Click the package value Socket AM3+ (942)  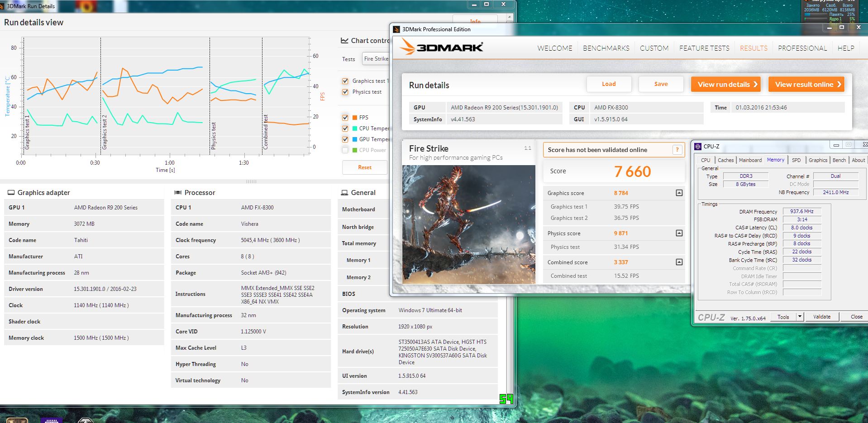pos(263,273)
